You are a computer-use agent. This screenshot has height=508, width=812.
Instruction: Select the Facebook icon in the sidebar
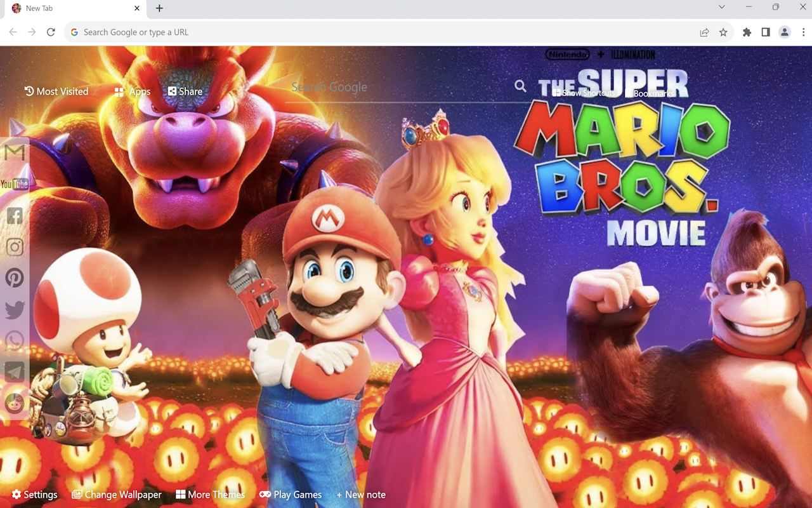click(x=14, y=215)
